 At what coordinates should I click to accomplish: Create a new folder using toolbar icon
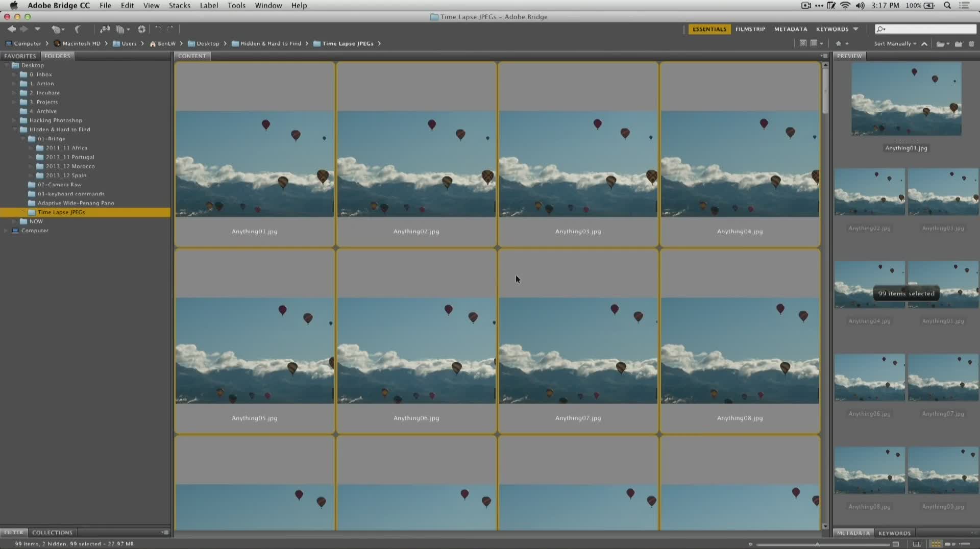click(959, 43)
